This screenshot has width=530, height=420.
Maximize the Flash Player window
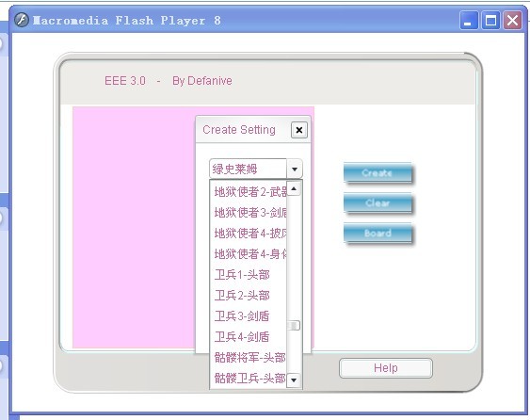pyautogui.click(x=490, y=21)
